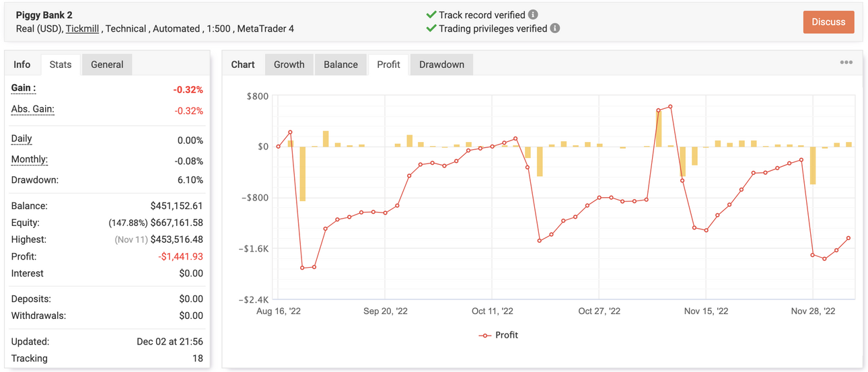Click the track record verified info icon
868x372 pixels.
(533, 14)
